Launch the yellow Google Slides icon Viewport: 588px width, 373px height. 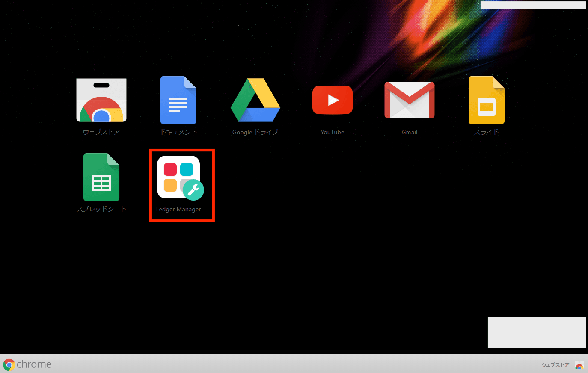click(x=487, y=100)
